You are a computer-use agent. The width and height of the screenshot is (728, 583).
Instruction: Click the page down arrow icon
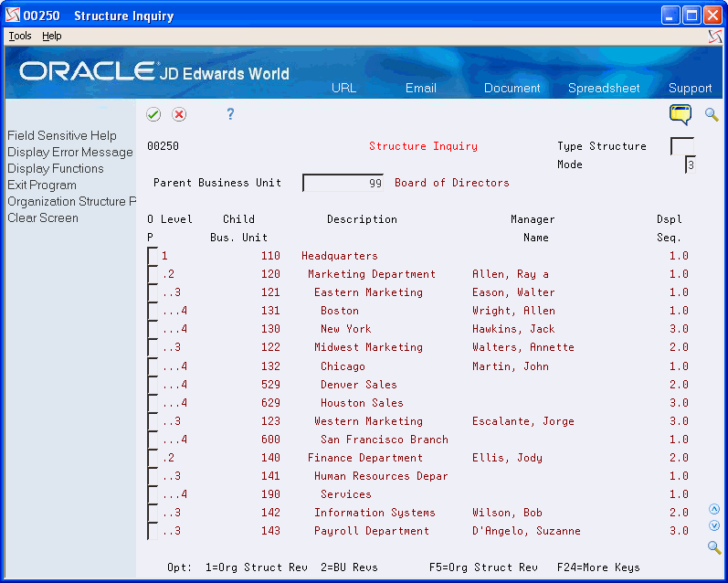(x=714, y=525)
